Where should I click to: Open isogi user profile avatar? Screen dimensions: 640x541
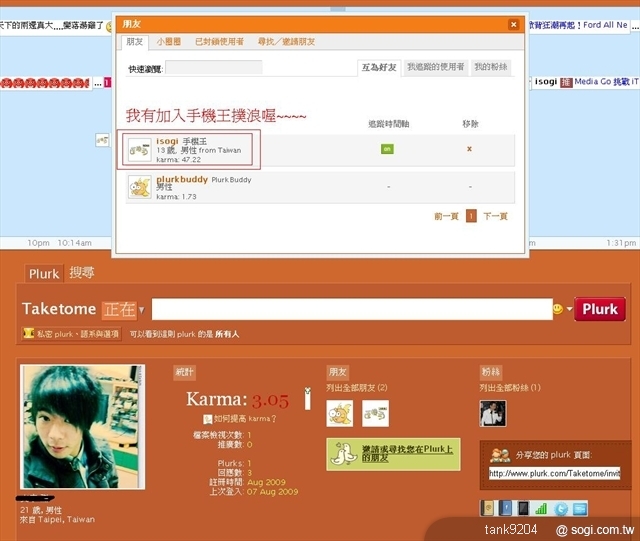(x=140, y=150)
